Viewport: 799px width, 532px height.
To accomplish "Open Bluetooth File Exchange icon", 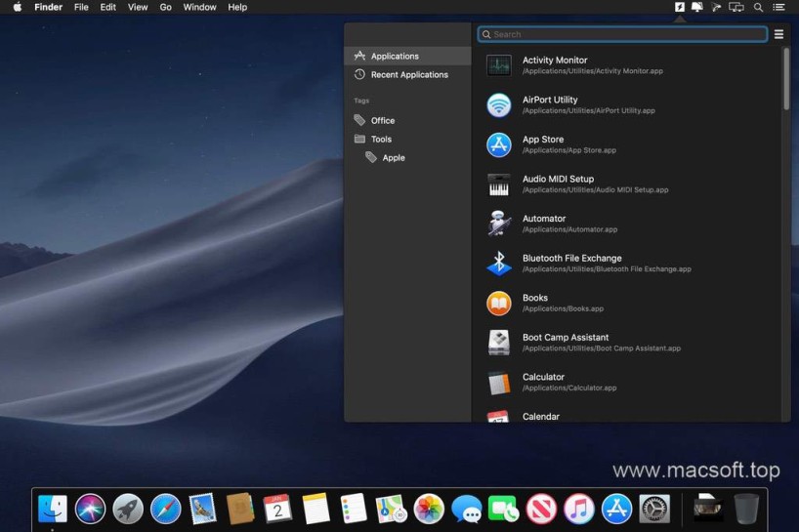I will coord(499,264).
